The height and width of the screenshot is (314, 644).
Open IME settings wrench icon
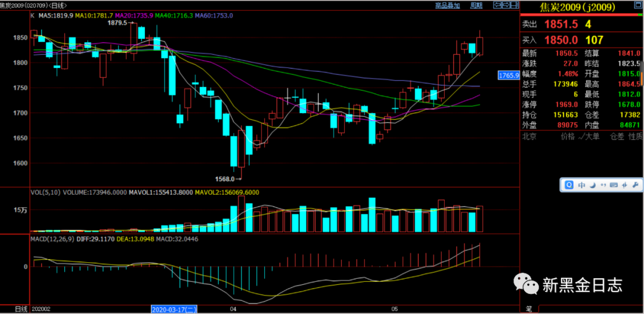point(635,185)
